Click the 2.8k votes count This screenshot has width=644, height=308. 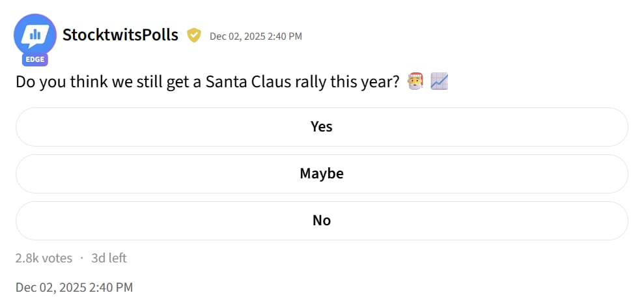44,258
